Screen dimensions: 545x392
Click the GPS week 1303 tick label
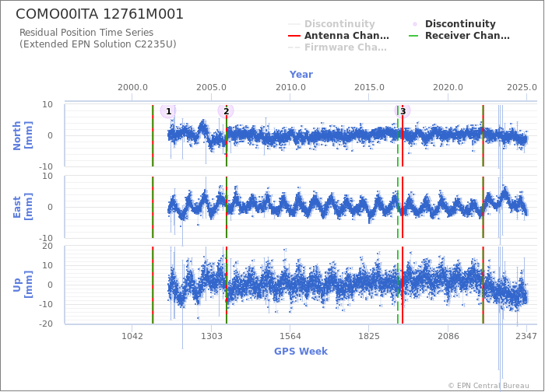tap(211, 336)
